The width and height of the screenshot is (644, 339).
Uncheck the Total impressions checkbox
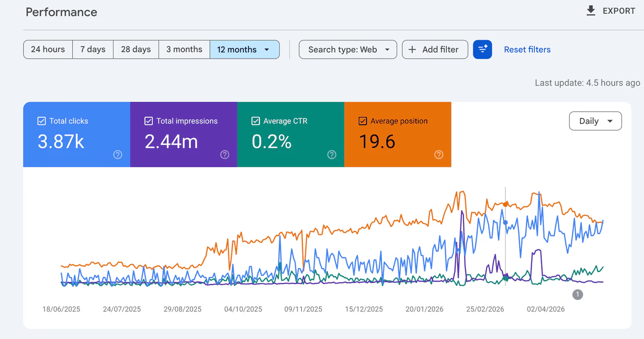tap(149, 121)
